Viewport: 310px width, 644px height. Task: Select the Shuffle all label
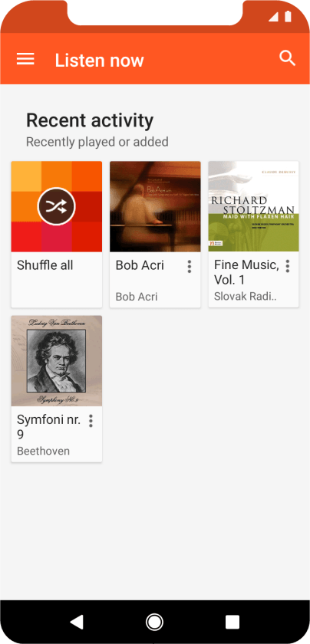(x=45, y=265)
